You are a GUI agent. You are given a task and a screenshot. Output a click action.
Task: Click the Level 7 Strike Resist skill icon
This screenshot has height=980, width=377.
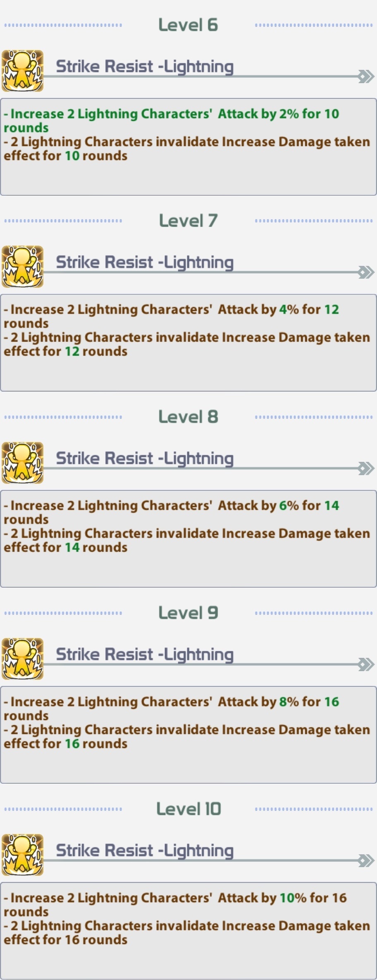coord(23,267)
